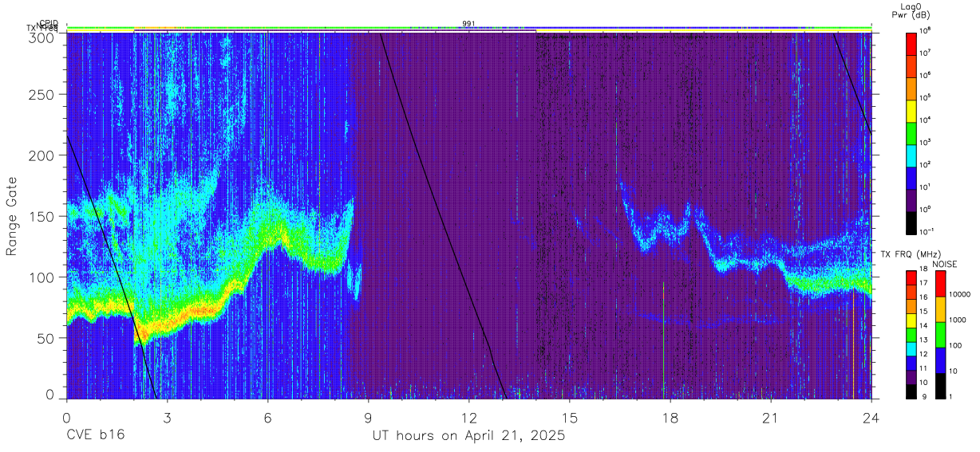Click the '18' tick on UT hours axis
Viewport: 980px width, 452px height.
[x=670, y=417]
